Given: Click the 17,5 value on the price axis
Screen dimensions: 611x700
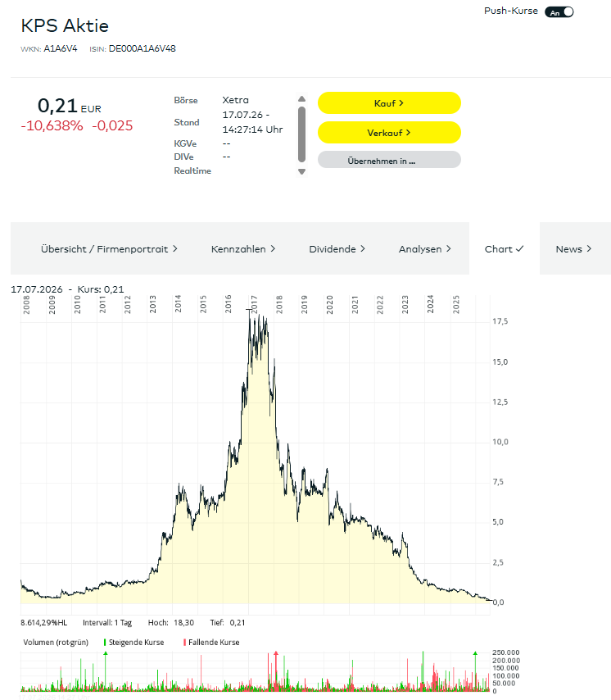Looking at the screenshot, I should click(x=500, y=321).
